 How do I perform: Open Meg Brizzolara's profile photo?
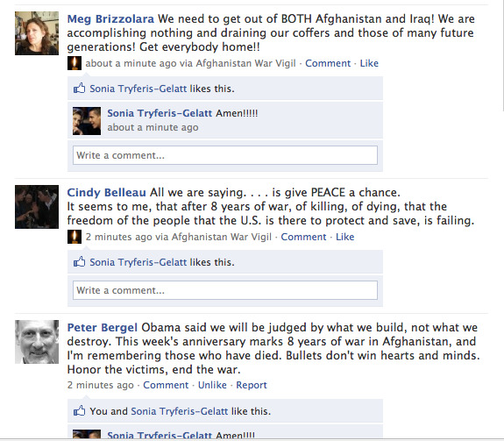tap(37, 33)
